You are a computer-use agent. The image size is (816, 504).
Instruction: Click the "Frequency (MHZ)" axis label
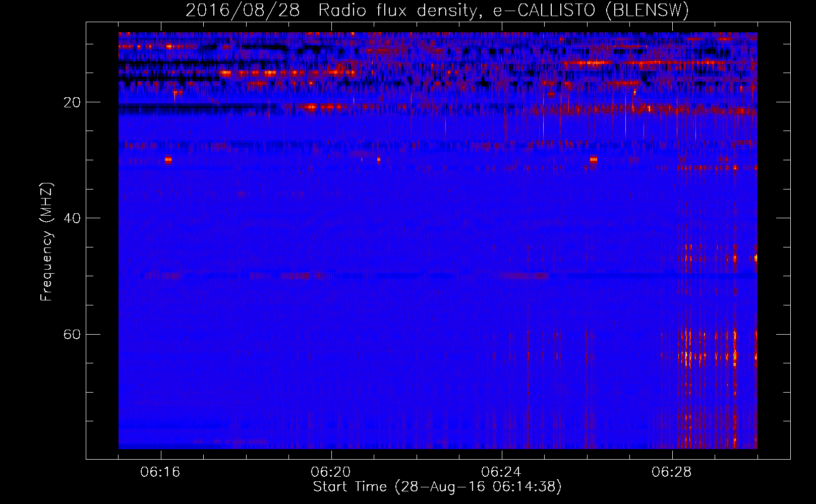click(46, 242)
